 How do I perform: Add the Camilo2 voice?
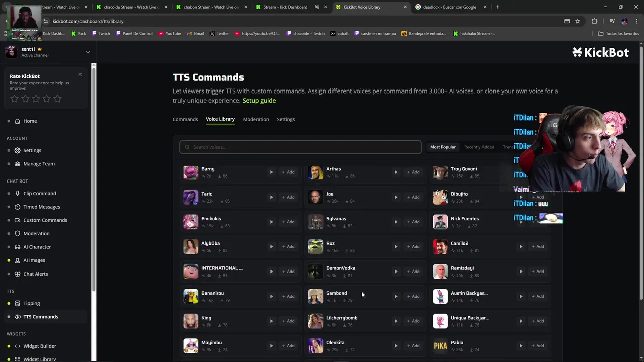tap(537, 247)
